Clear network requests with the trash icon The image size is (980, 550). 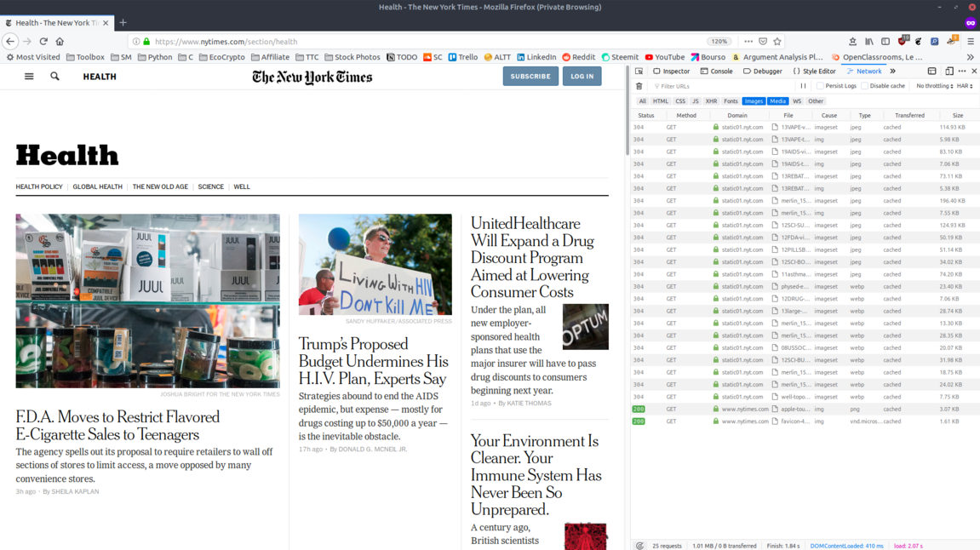coord(639,85)
